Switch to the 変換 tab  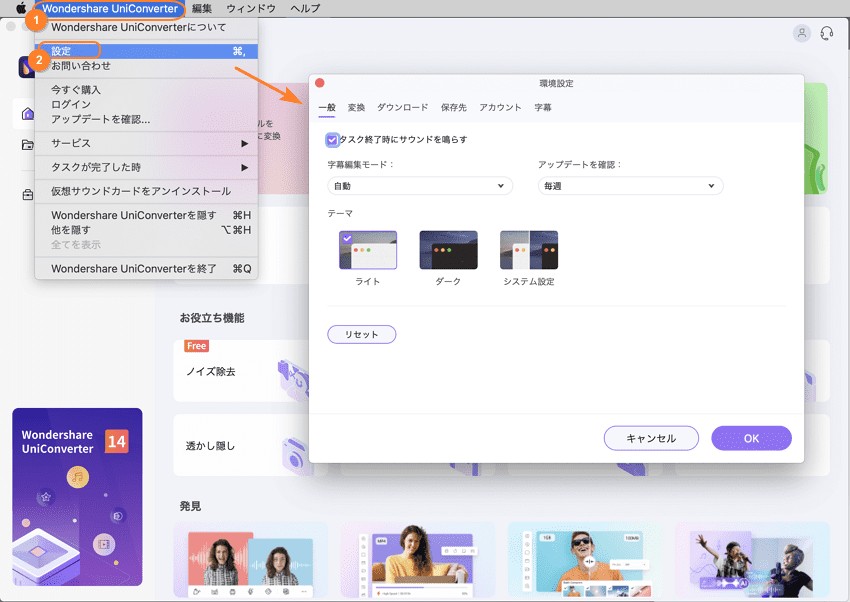[x=356, y=107]
